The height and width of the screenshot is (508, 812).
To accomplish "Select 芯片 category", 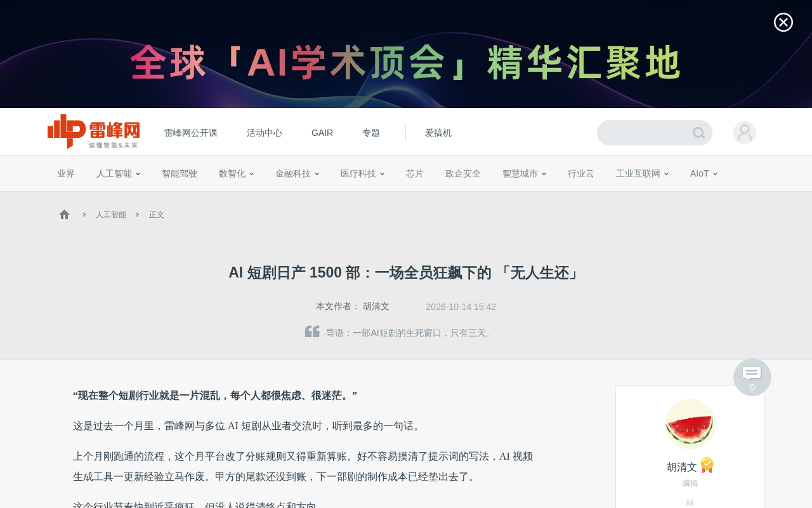I will pos(415,173).
